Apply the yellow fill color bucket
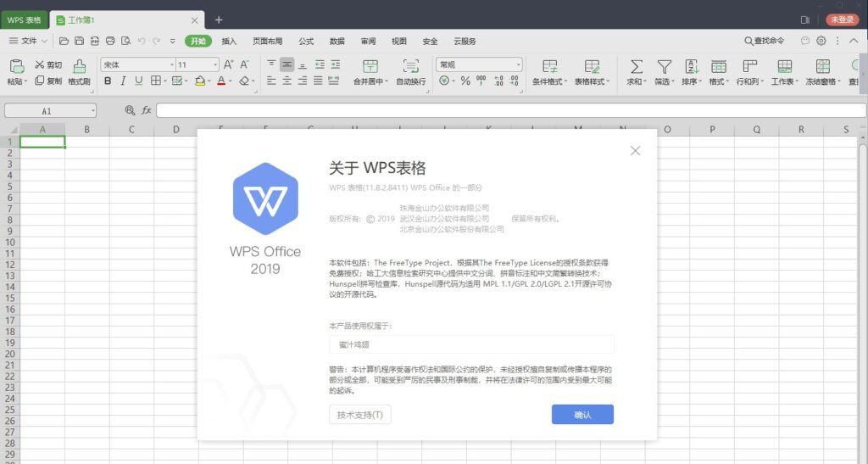The image size is (868, 464). (x=200, y=81)
